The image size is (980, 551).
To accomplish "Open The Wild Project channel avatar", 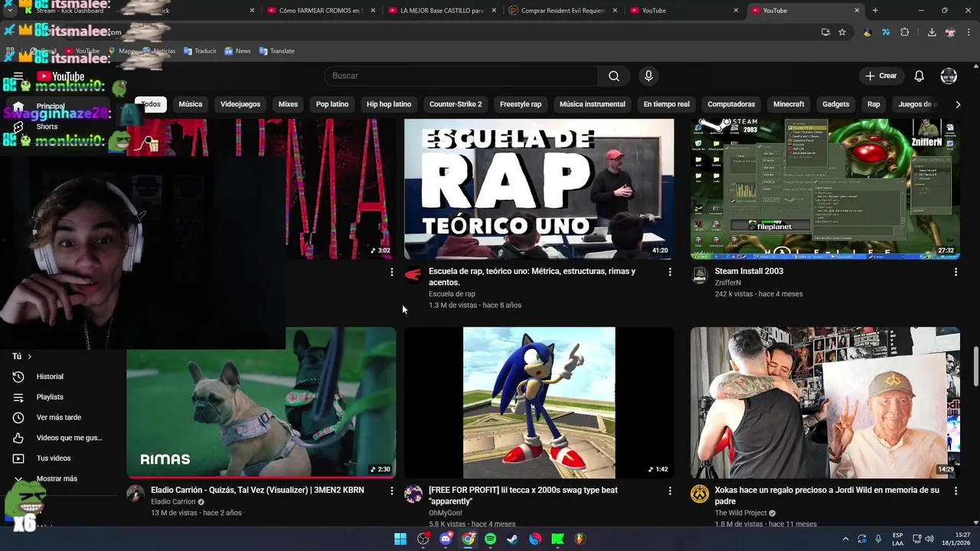I will [700, 494].
